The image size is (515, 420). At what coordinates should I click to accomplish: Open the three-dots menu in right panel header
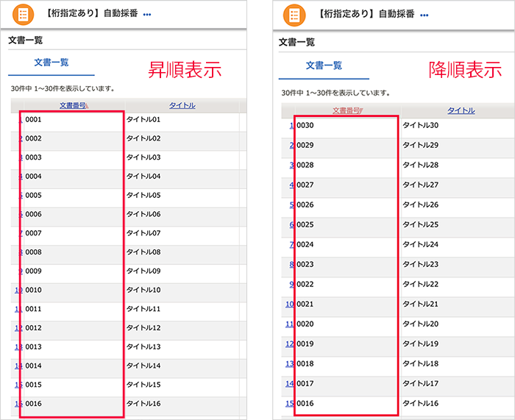point(425,15)
